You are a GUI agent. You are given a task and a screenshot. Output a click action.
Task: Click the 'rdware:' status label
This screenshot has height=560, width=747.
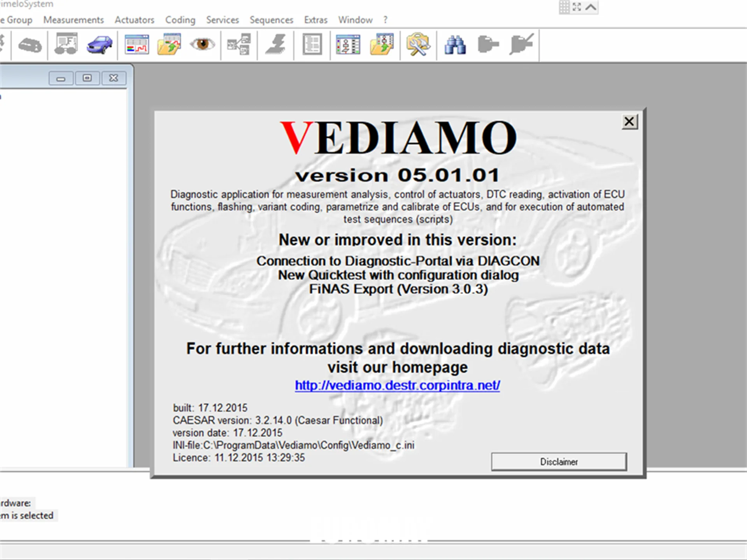pos(16,503)
